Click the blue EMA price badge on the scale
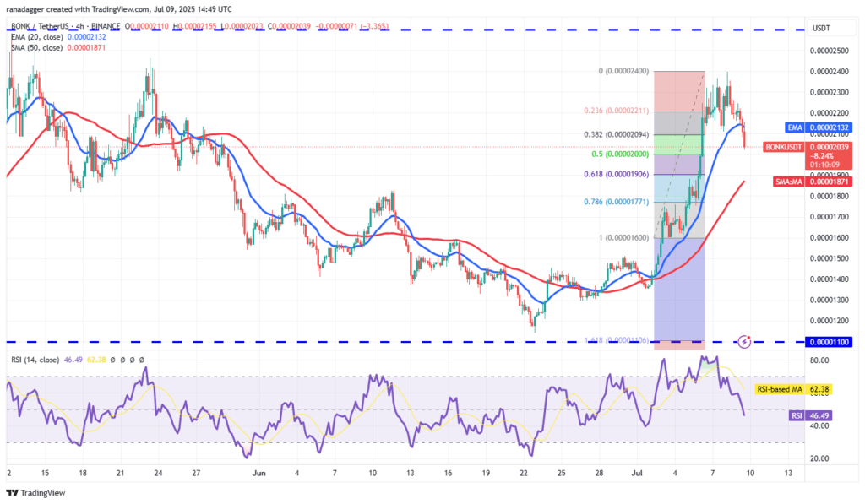 [819, 127]
